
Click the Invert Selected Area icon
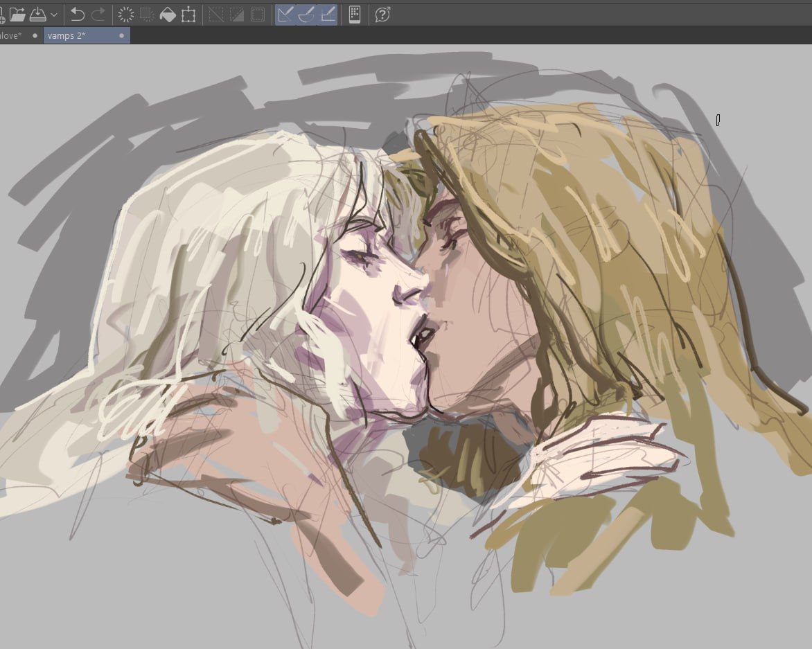(x=237, y=14)
